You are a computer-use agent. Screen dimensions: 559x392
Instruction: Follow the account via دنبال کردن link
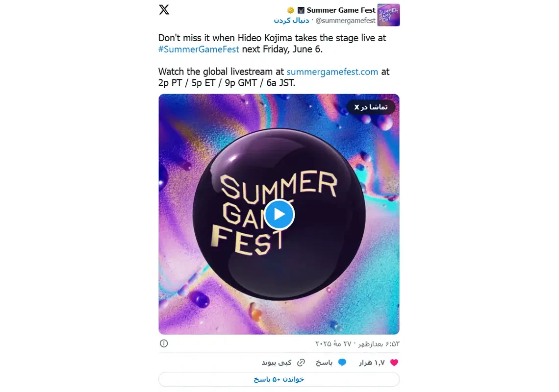pyautogui.click(x=291, y=20)
